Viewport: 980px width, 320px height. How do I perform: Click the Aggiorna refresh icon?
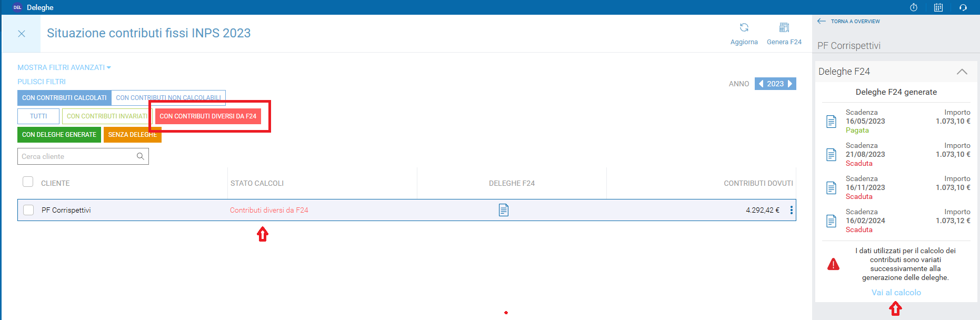[x=744, y=27]
